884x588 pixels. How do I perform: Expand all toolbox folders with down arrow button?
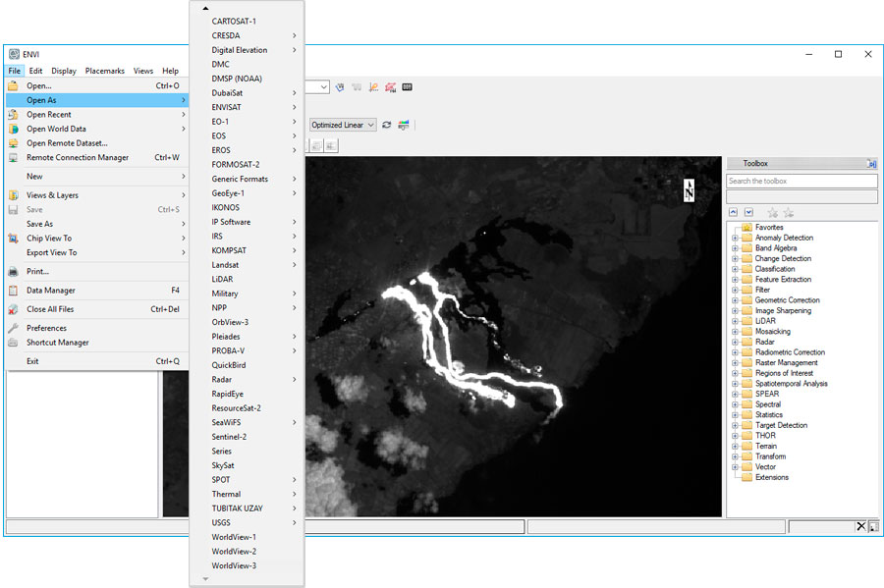(x=748, y=212)
